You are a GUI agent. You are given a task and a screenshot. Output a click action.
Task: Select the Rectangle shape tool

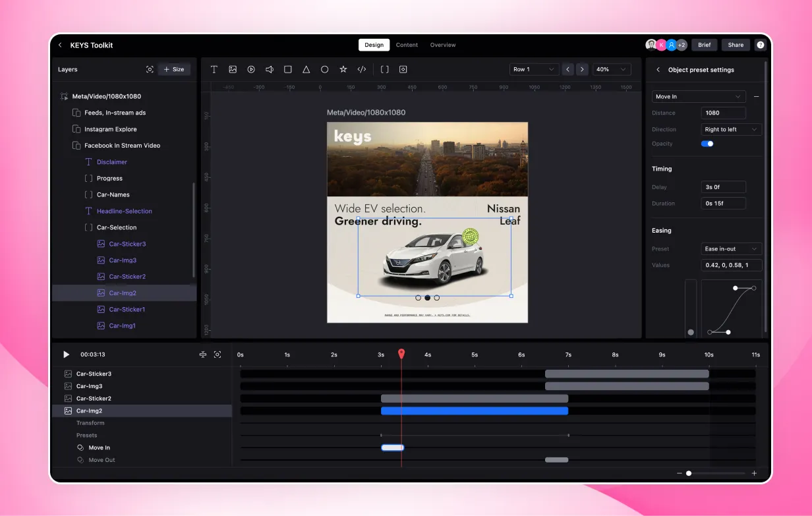[x=288, y=69]
